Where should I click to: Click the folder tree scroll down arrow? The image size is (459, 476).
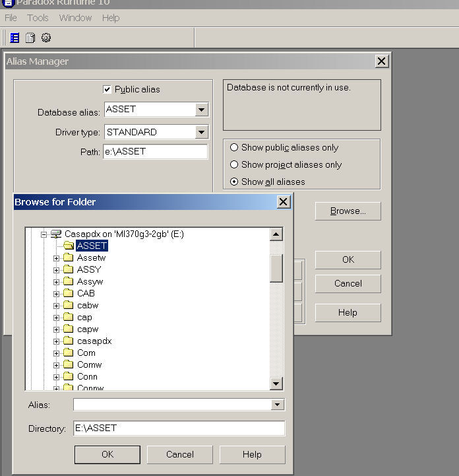point(276,384)
